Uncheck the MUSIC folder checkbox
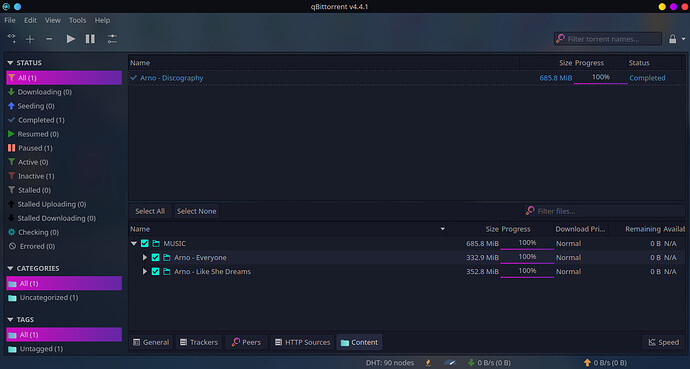Viewport: 690px width, 369px height. click(x=145, y=243)
